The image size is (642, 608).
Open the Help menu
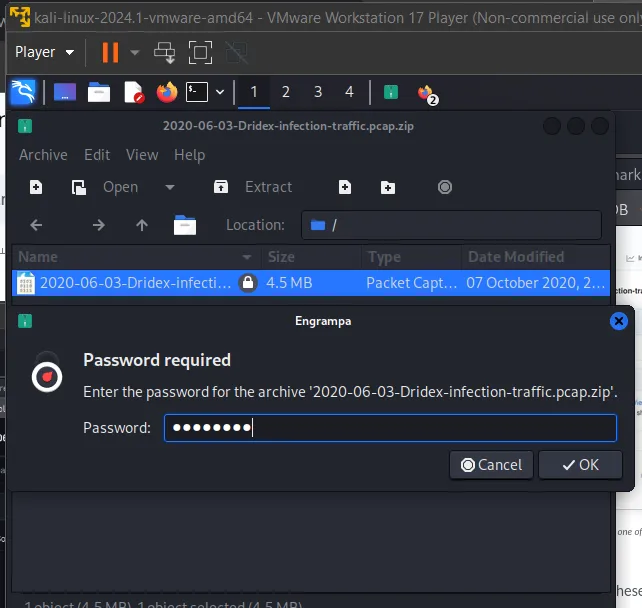[x=190, y=155]
